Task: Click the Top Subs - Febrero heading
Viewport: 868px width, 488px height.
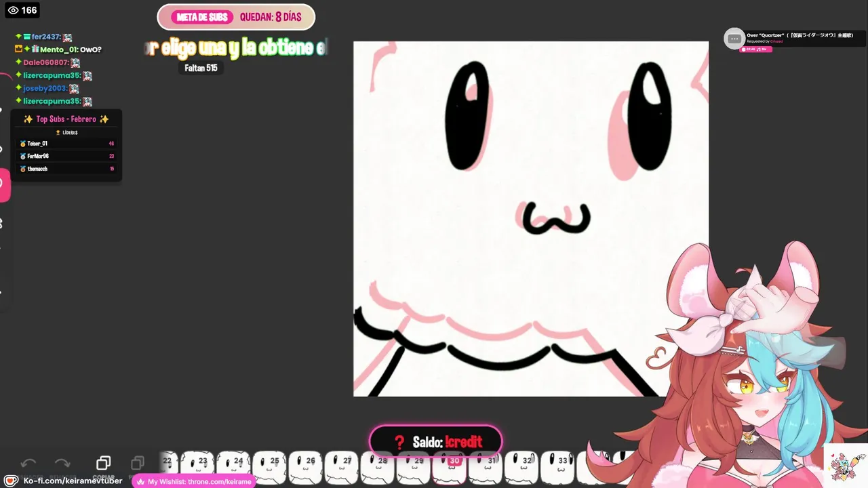Action: 66,119
